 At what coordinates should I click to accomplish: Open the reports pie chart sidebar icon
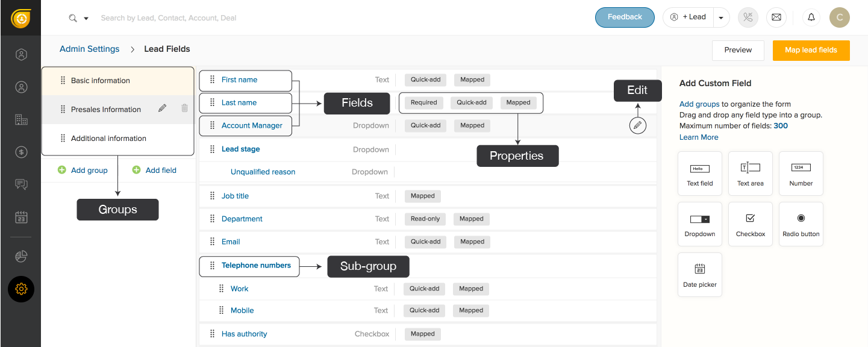21,256
